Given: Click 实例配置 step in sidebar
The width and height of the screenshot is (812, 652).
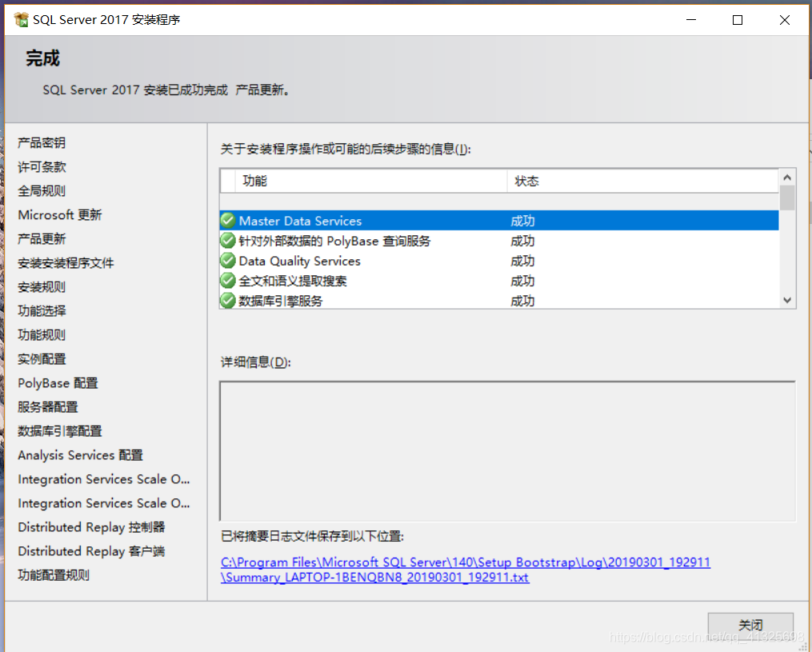Looking at the screenshot, I should pos(42,359).
